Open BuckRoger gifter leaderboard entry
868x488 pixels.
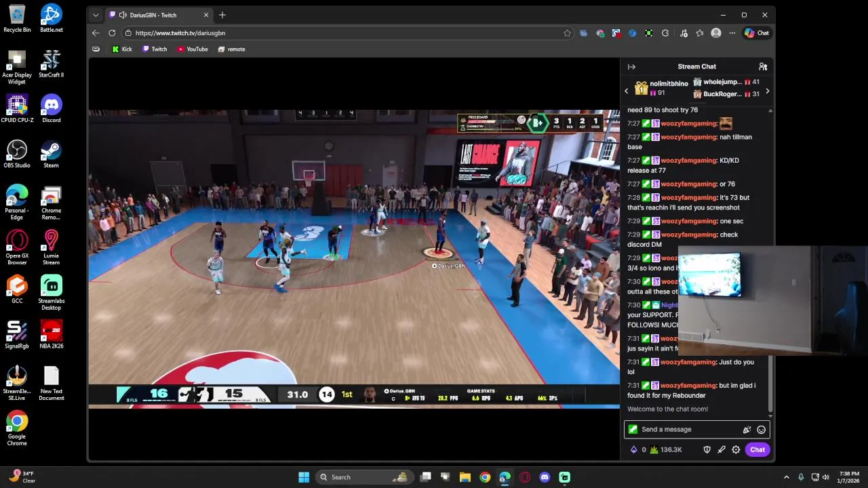click(x=726, y=94)
